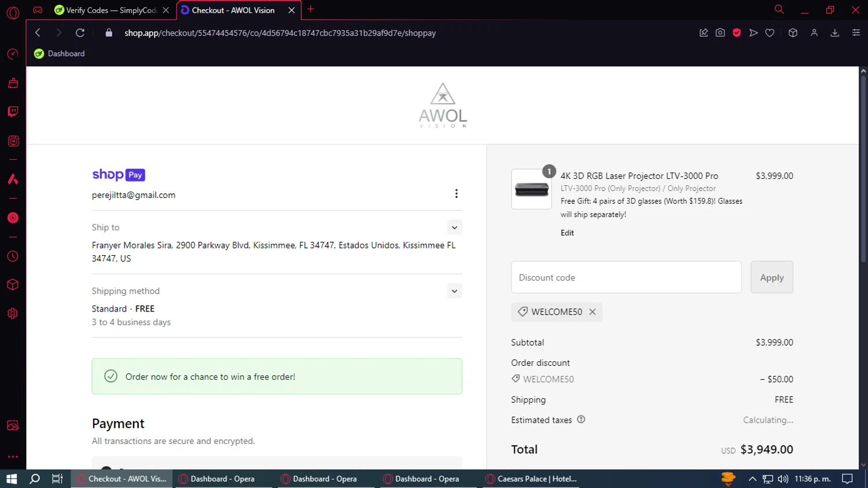This screenshot has height=488, width=868.
Task: Click the AWOL Vision logo
Action: coord(443,105)
